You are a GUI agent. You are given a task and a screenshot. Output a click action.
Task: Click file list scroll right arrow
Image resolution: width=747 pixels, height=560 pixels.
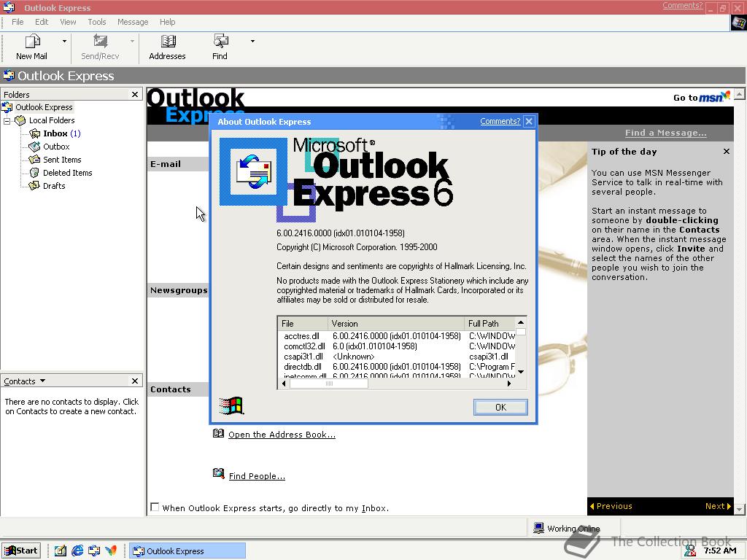508,384
